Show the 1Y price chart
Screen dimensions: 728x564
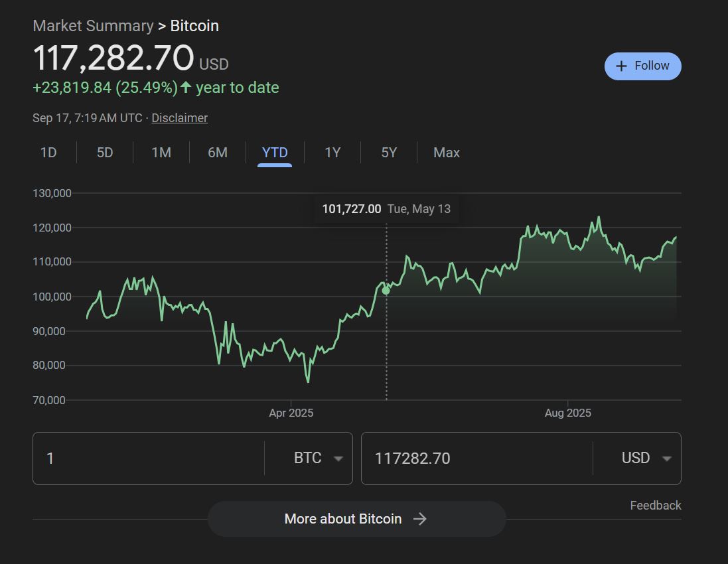332,152
